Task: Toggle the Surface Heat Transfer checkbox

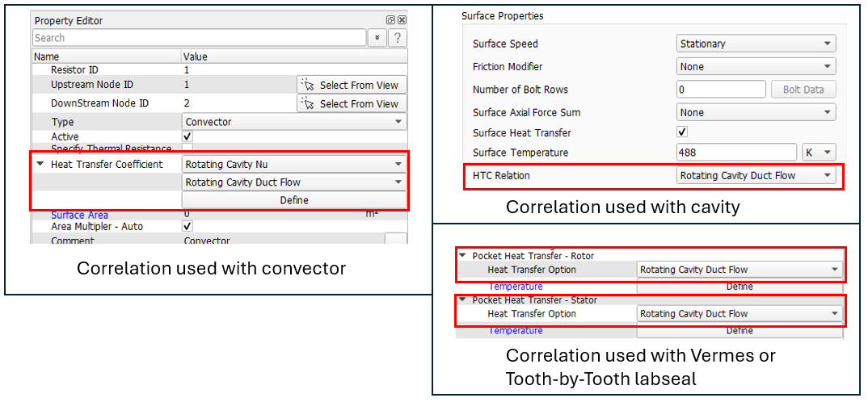Action: pyautogui.click(x=681, y=132)
